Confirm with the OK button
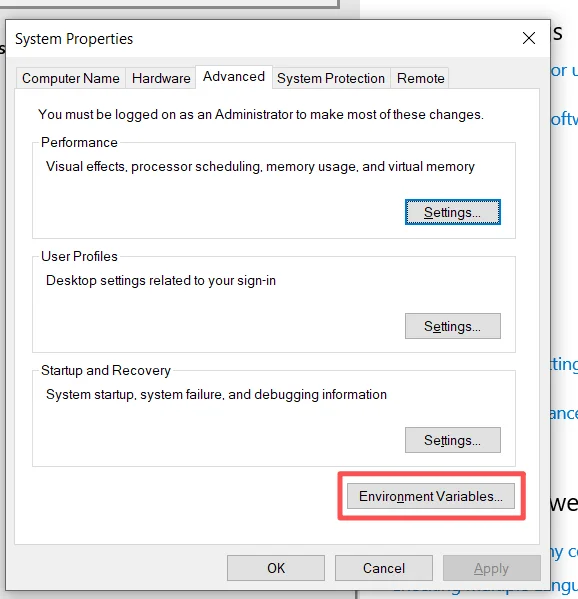The height and width of the screenshot is (599, 578). [276, 568]
